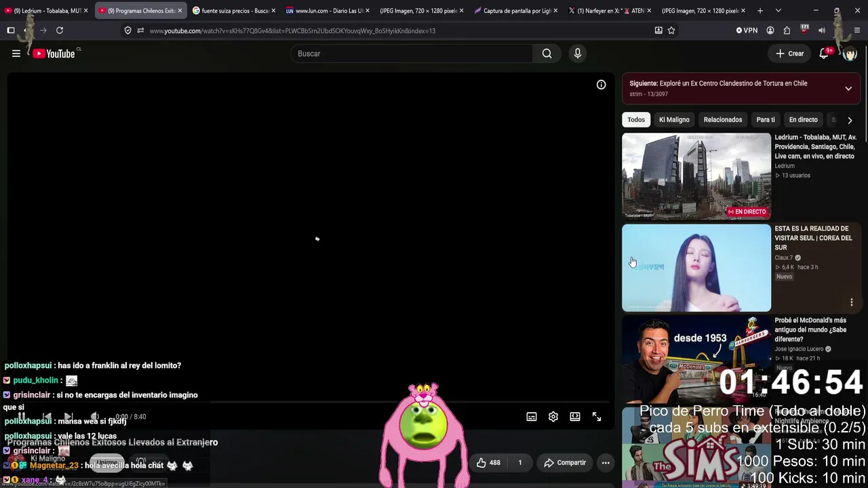868x488 pixels.
Task: Select the Para ti filter chip
Action: click(766, 120)
